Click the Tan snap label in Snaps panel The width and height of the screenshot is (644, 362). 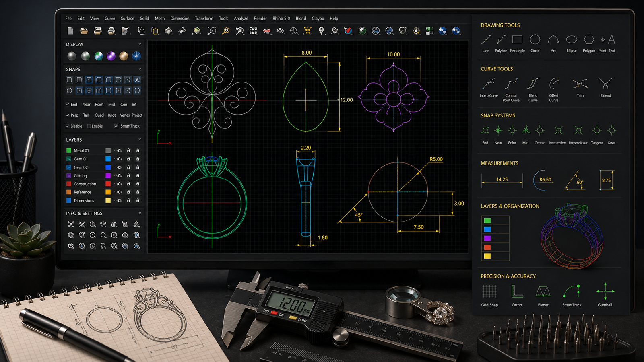(86, 115)
